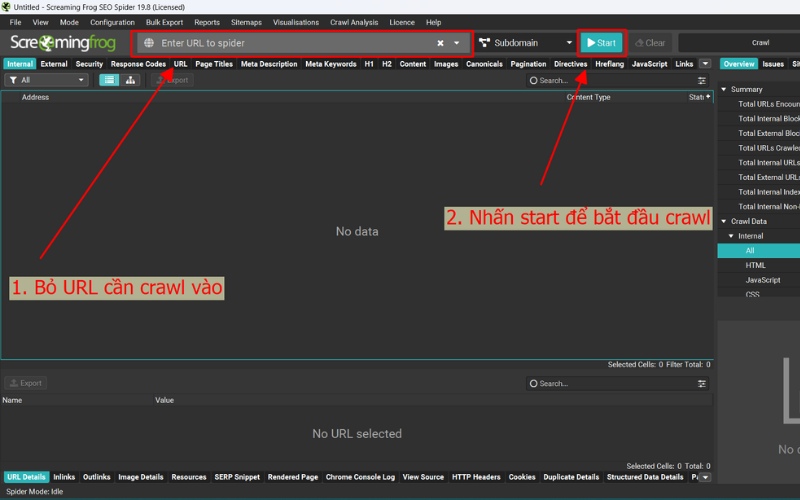Viewport: 800px width, 500px height.
Task: Open the Overview tab in right panel
Action: tap(738, 64)
